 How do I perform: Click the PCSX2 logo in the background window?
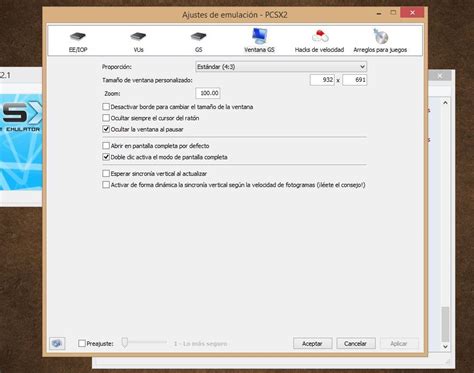pos(21,117)
